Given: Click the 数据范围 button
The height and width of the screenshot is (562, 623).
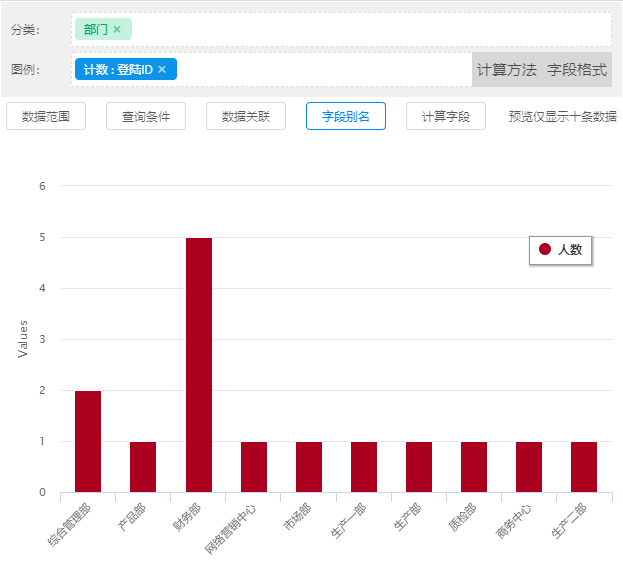Looking at the screenshot, I should (46, 116).
